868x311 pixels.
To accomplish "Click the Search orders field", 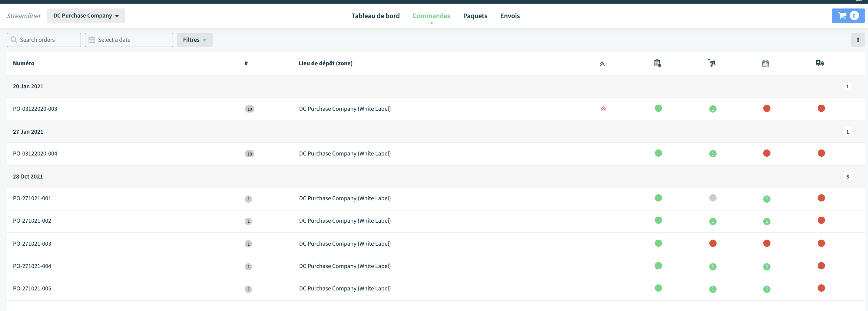I will pos(44,40).
